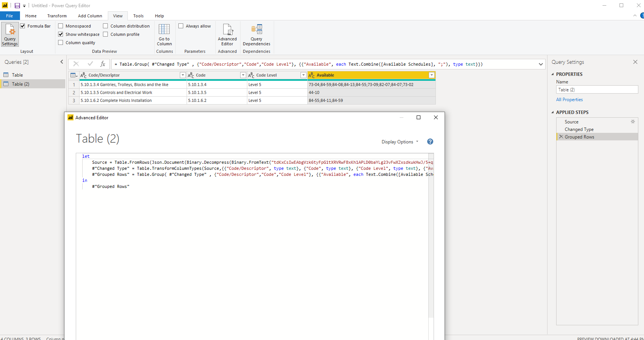Enable Monospaced font checkbox
Image resolution: width=644 pixels, height=340 pixels.
pyautogui.click(x=61, y=26)
